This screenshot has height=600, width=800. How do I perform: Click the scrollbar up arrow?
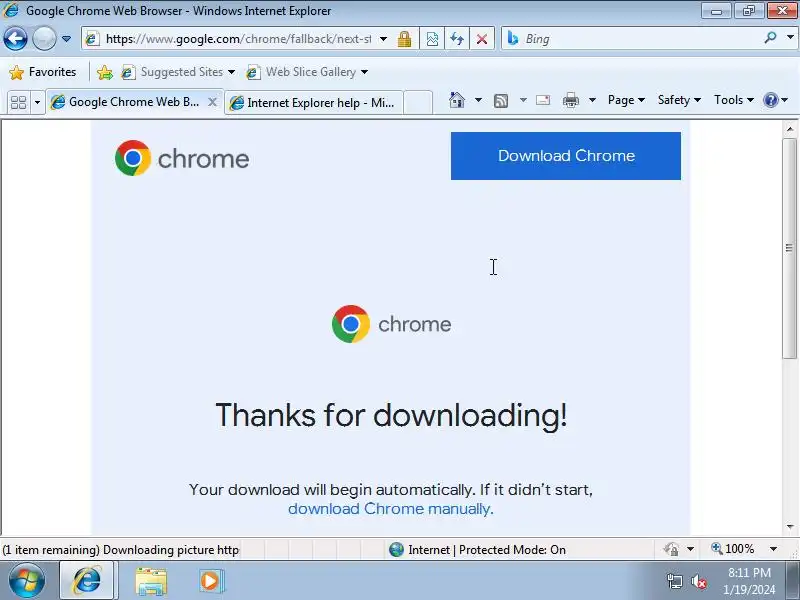pos(790,129)
